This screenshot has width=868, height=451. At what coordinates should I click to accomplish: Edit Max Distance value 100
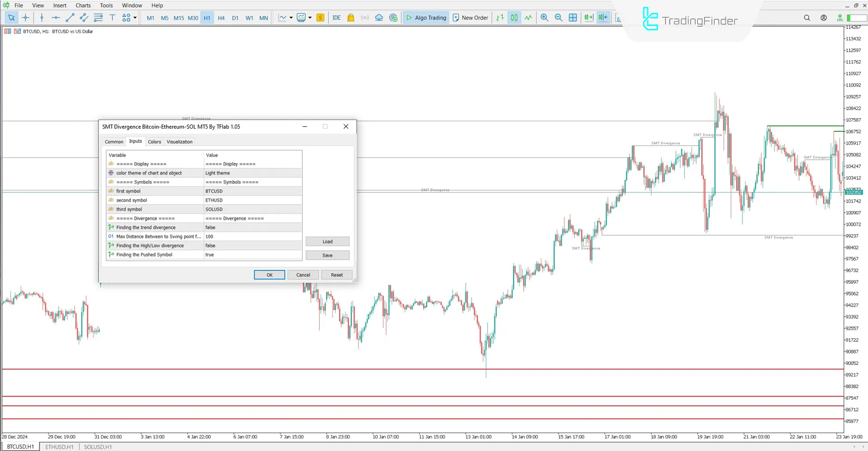pyautogui.click(x=253, y=236)
